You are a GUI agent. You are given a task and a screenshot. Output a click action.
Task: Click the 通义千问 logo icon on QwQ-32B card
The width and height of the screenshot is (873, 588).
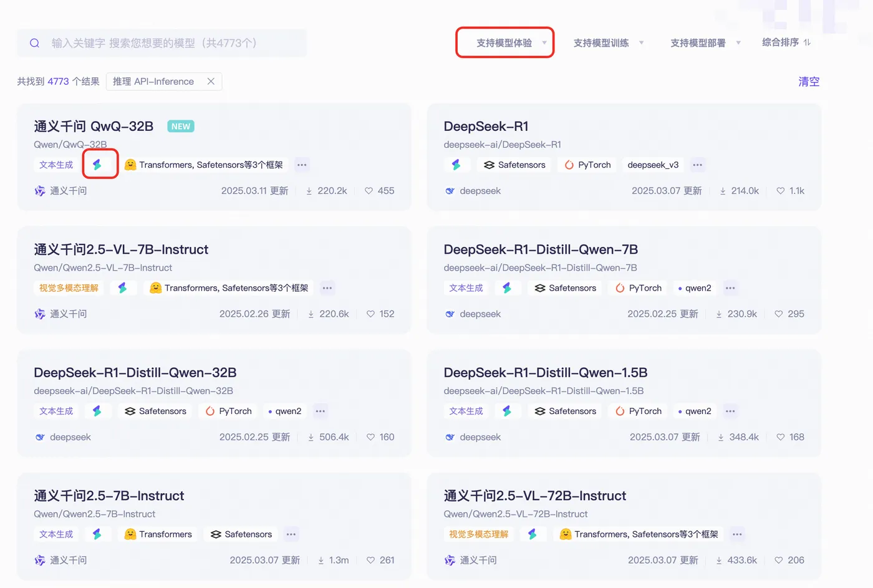click(x=40, y=191)
